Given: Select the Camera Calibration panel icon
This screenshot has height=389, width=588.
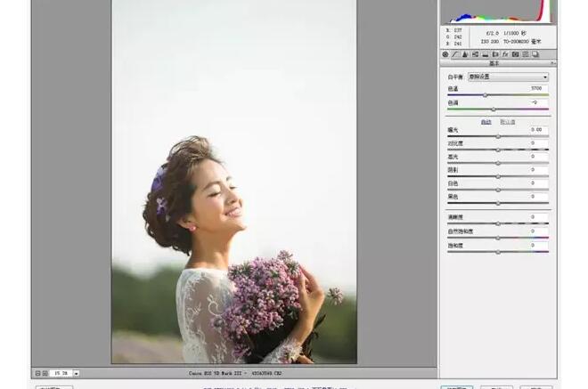Looking at the screenshot, I should [514, 54].
